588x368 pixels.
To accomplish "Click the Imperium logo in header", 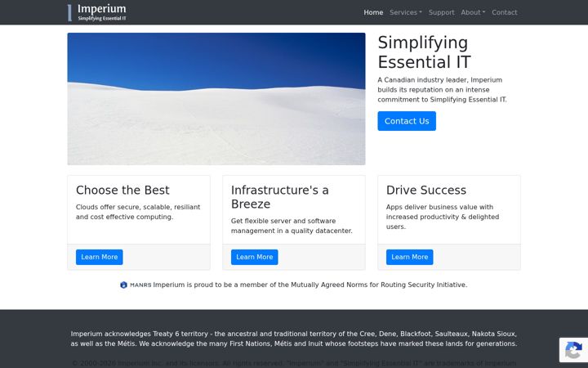I will point(97,12).
